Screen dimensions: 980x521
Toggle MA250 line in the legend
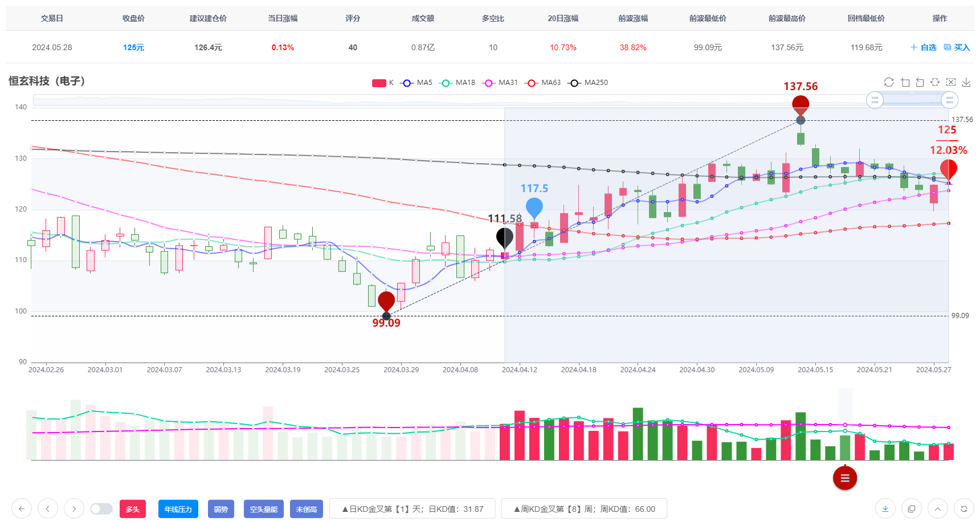tap(588, 83)
